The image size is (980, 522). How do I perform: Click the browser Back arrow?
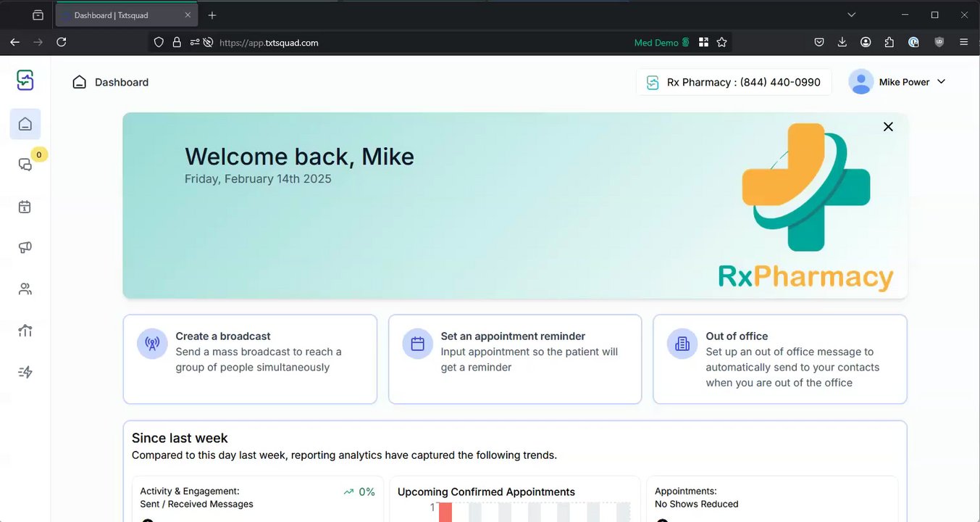14,42
